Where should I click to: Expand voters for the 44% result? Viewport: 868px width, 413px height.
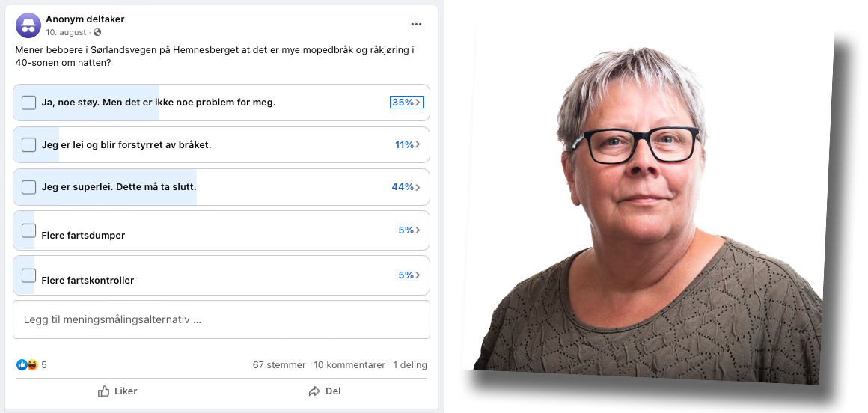tap(406, 187)
